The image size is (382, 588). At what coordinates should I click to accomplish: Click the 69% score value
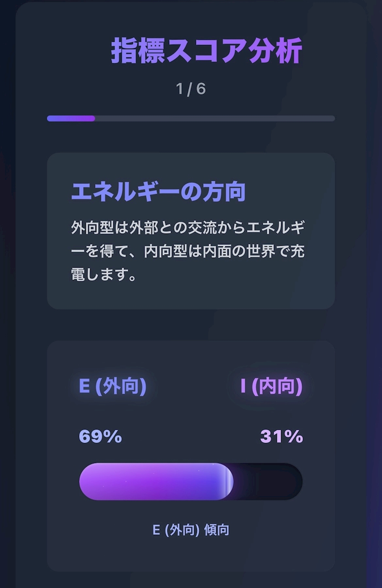101,437
